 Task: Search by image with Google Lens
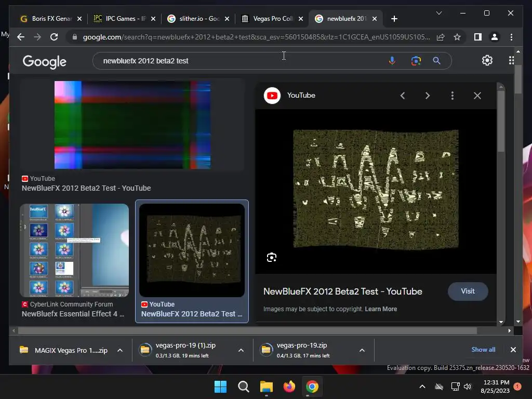tap(416, 61)
